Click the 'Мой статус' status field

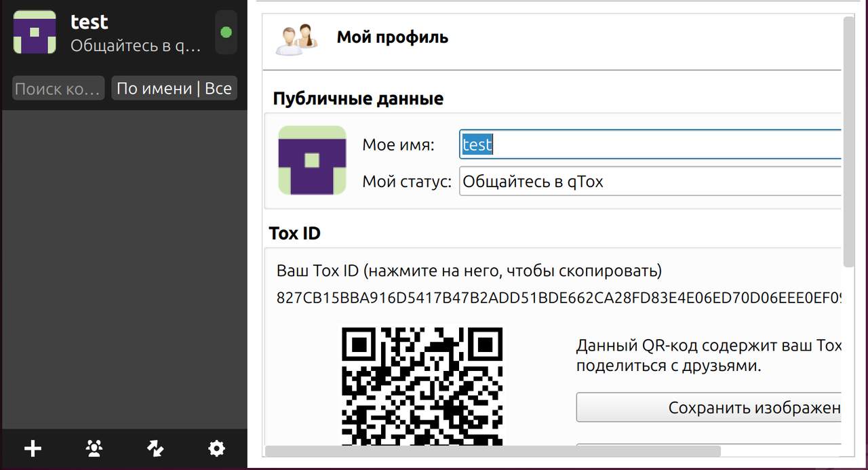pyautogui.click(x=650, y=181)
